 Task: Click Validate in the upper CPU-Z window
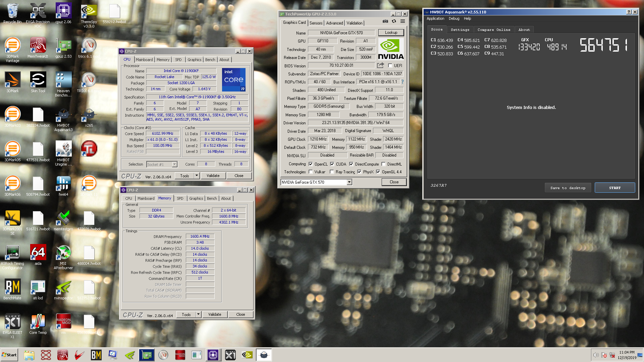[x=213, y=176]
